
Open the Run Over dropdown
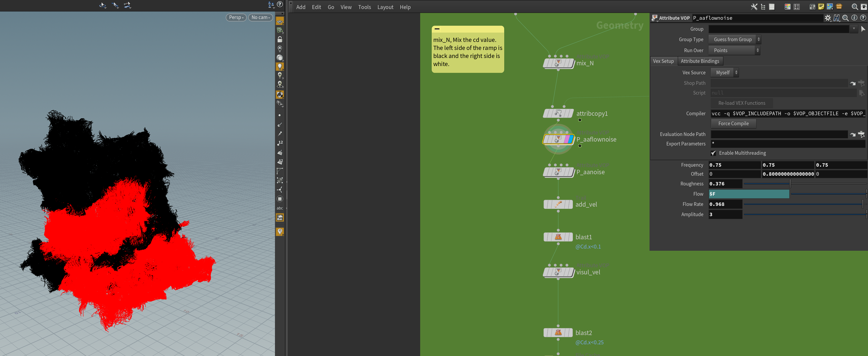coord(734,50)
